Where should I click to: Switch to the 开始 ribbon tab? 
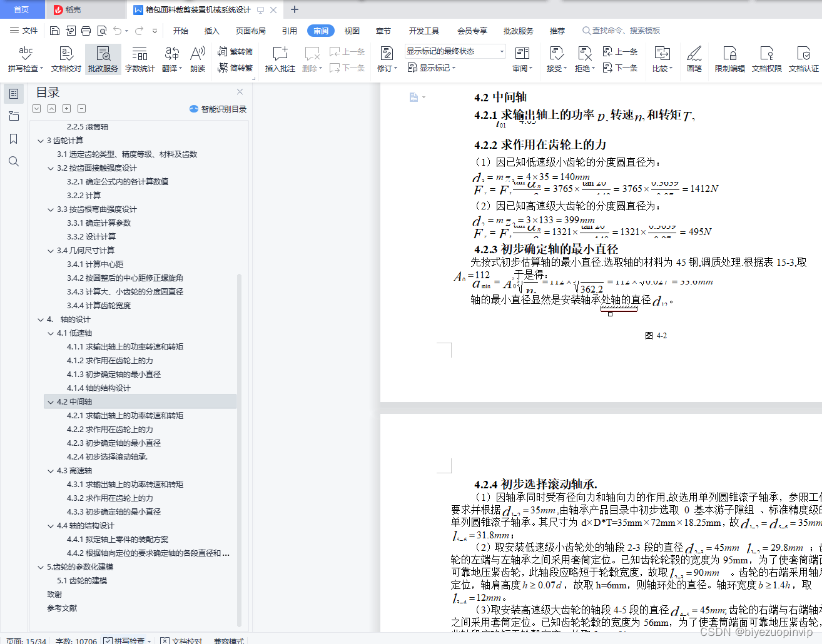tap(181, 31)
